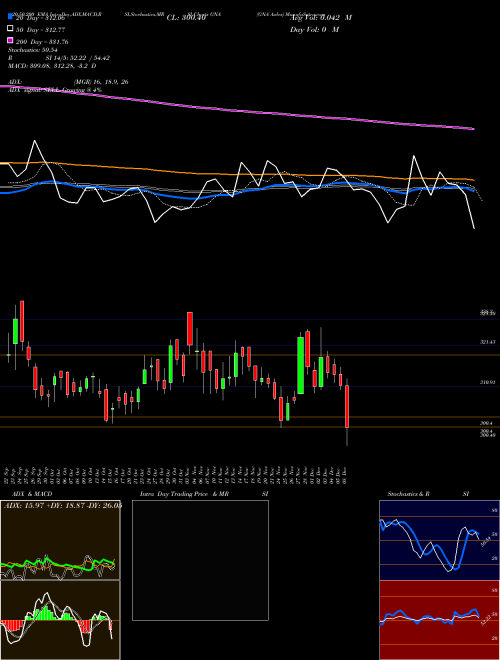Open the empty Intra Day Trading panel
This screenshot has height=660, width=500.
point(200,560)
